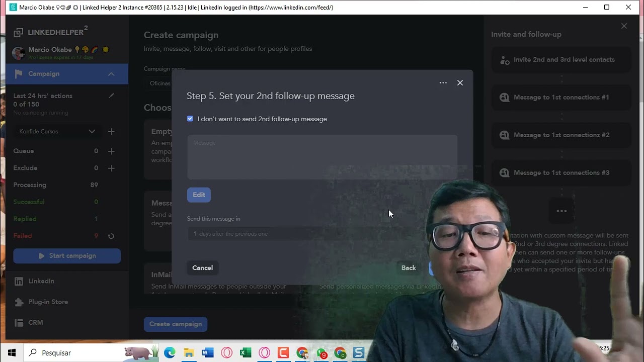
Task: Open the Processing list
Action: coord(30,185)
